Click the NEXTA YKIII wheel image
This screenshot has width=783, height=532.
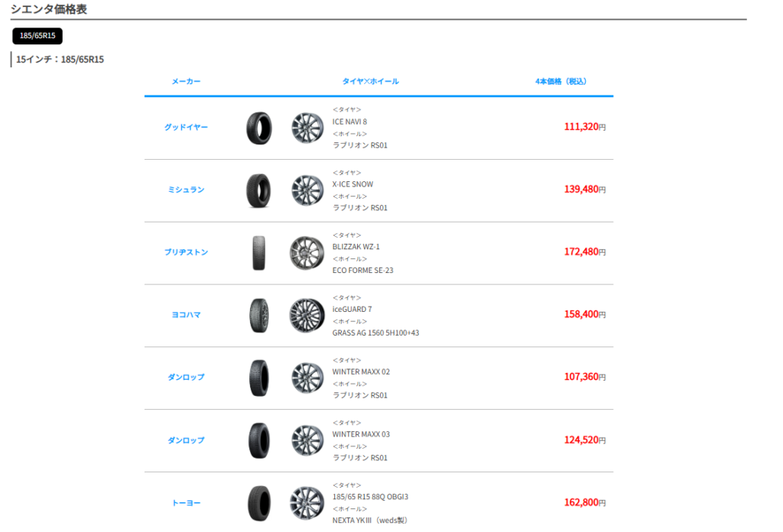307,503
